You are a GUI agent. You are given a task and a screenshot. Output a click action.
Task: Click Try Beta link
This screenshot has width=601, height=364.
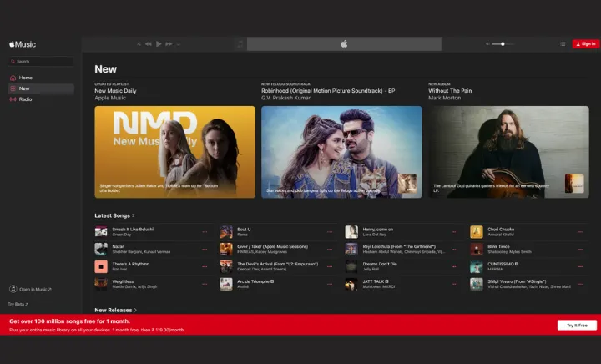(18, 304)
